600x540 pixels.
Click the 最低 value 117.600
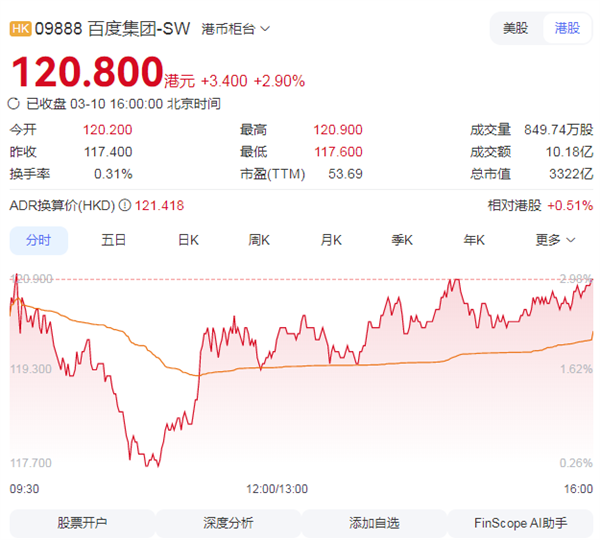(338, 152)
